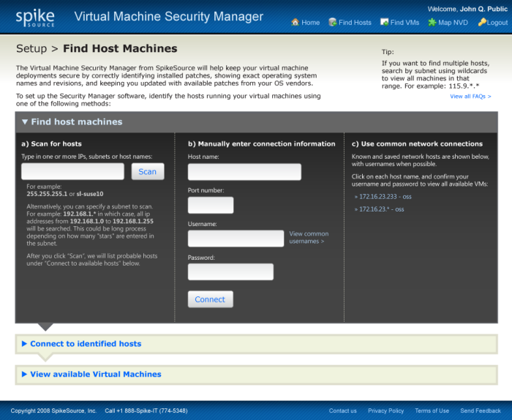Open the Find Hosts nav link
The width and height of the screenshot is (512, 420).
point(355,23)
